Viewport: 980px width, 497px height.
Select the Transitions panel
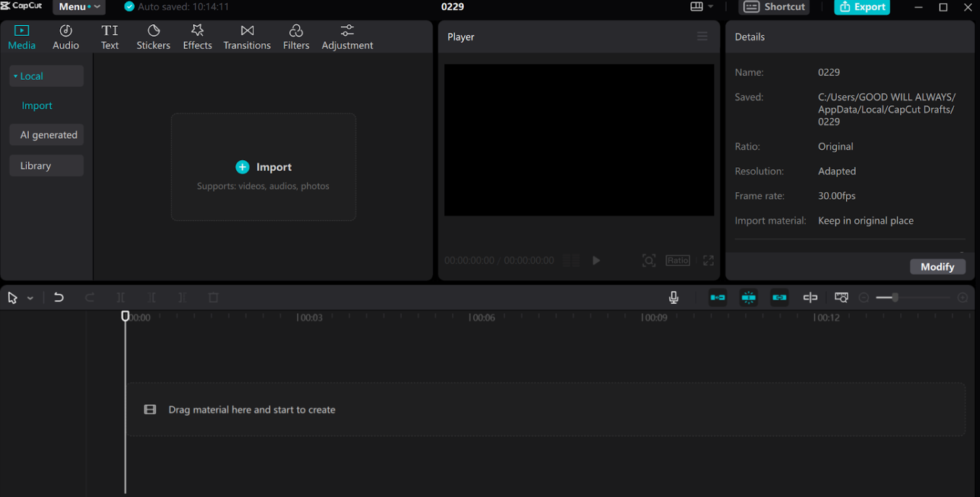247,36
